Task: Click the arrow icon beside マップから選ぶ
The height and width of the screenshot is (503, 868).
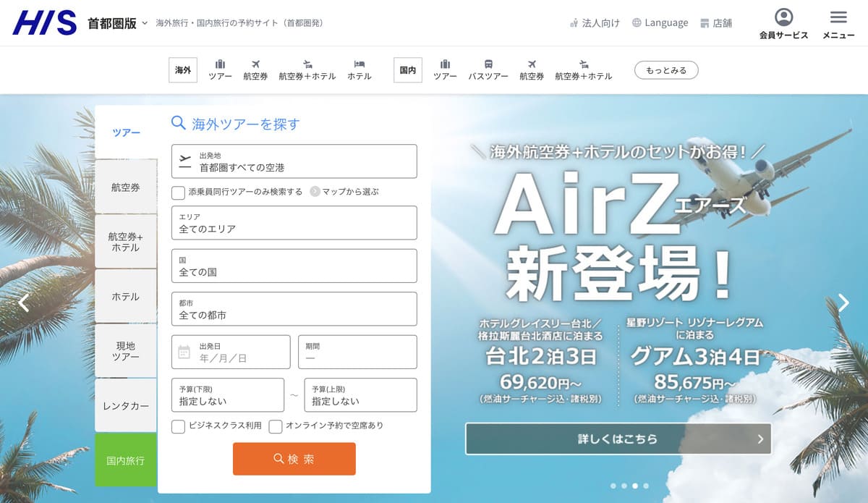Action: tap(315, 192)
